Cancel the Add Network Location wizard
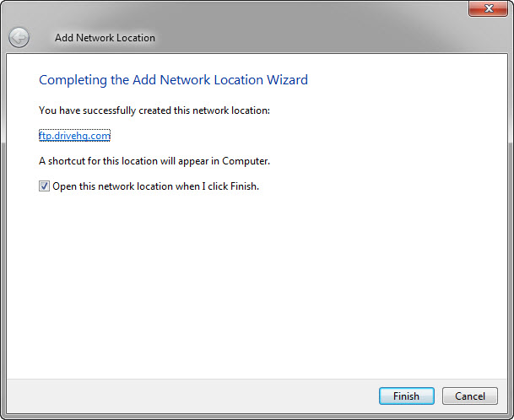The height and width of the screenshot is (420, 514). [x=470, y=396]
